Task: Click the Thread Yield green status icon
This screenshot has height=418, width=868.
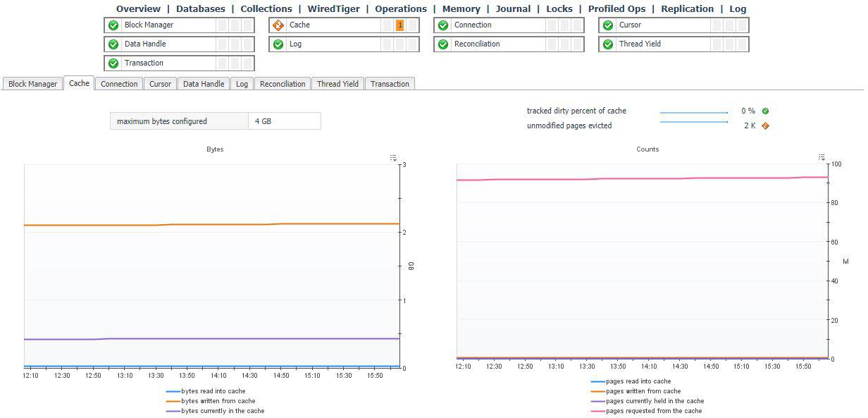Action: pyautogui.click(x=608, y=44)
